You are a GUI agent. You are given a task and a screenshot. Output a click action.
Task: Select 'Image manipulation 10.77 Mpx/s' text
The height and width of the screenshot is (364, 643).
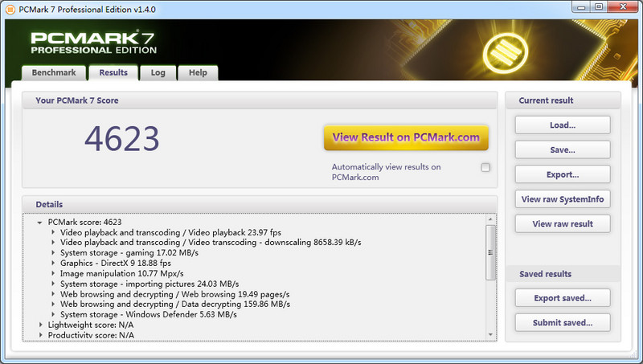pyautogui.click(x=122, y=273)
